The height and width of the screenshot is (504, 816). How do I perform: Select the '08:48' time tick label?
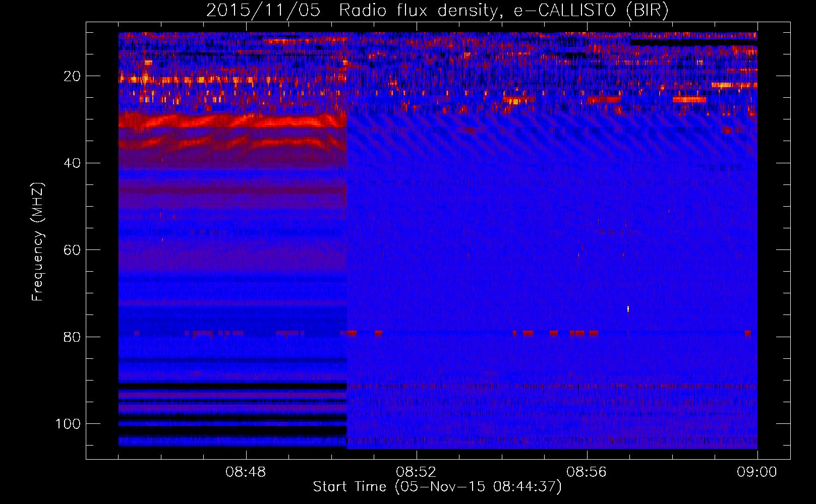pos(246,472)
